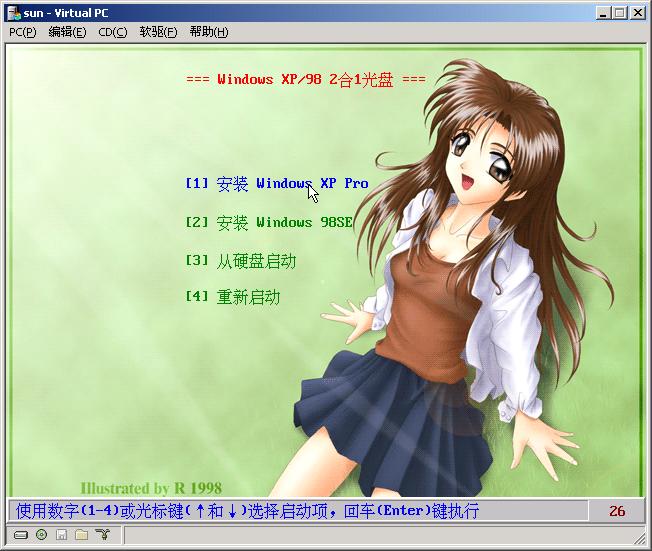
Task: Open the CD(C) menu
Action: tap(113, 32)
